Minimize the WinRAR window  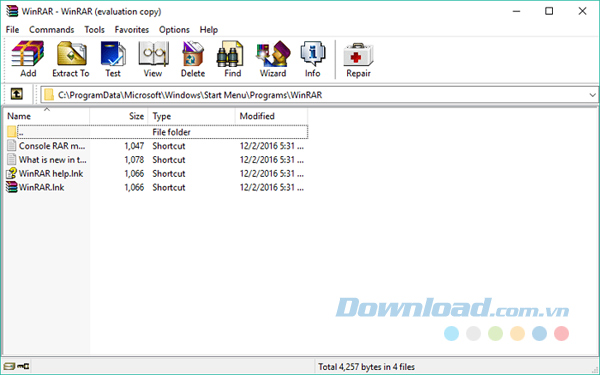516,11
